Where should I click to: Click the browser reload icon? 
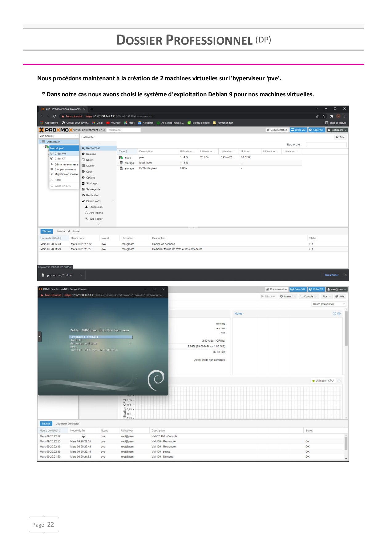click(55, 116)
